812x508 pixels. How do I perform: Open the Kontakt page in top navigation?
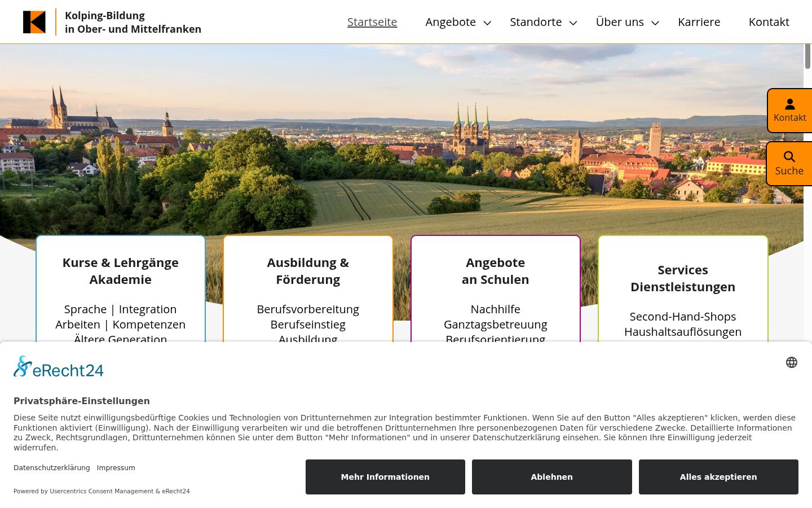(769, 22)
